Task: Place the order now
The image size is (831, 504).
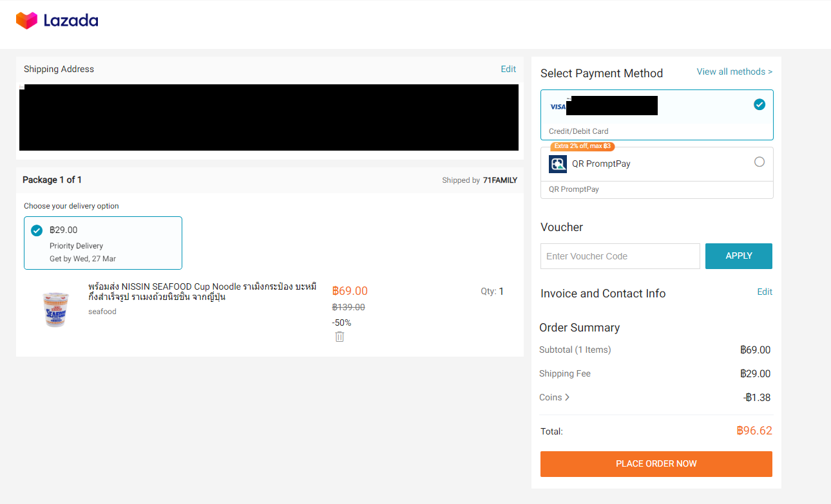Action: (656, 463)
